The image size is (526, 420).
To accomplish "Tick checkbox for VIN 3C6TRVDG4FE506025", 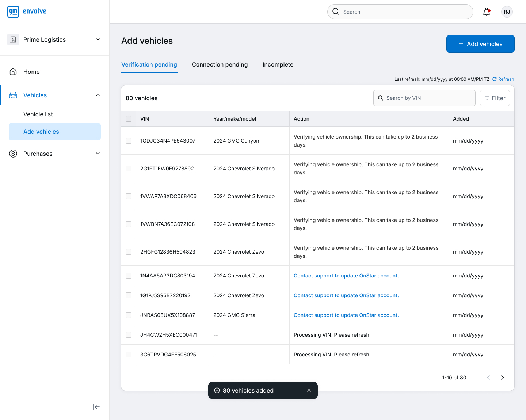I will click(129, 355).
